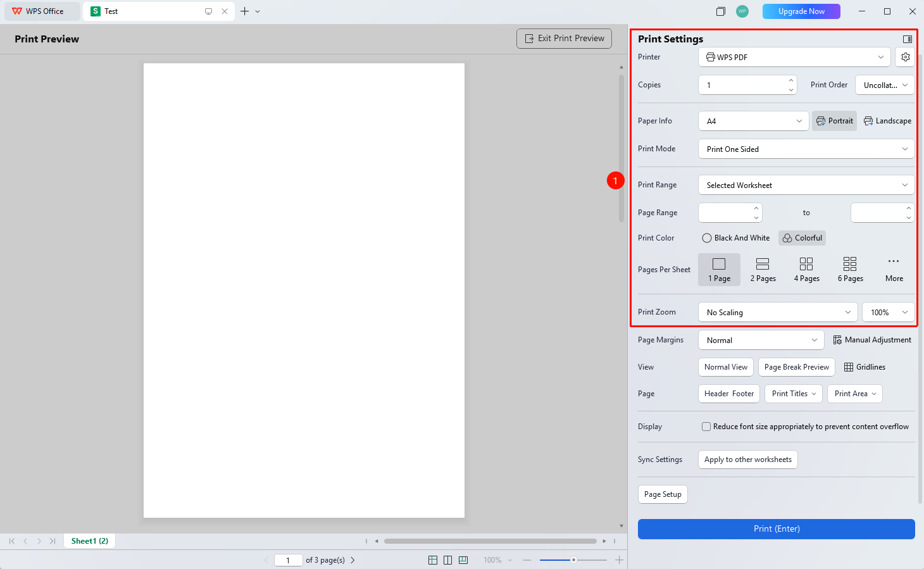Open Print Order Uncollated dropdown
The height and width of the screenshot is (569, 924).
point(885,85)
